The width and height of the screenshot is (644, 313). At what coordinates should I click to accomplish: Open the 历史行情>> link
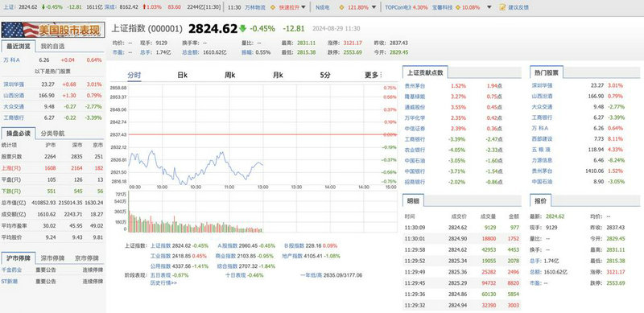pyautogui.click(x=163, y=282)
